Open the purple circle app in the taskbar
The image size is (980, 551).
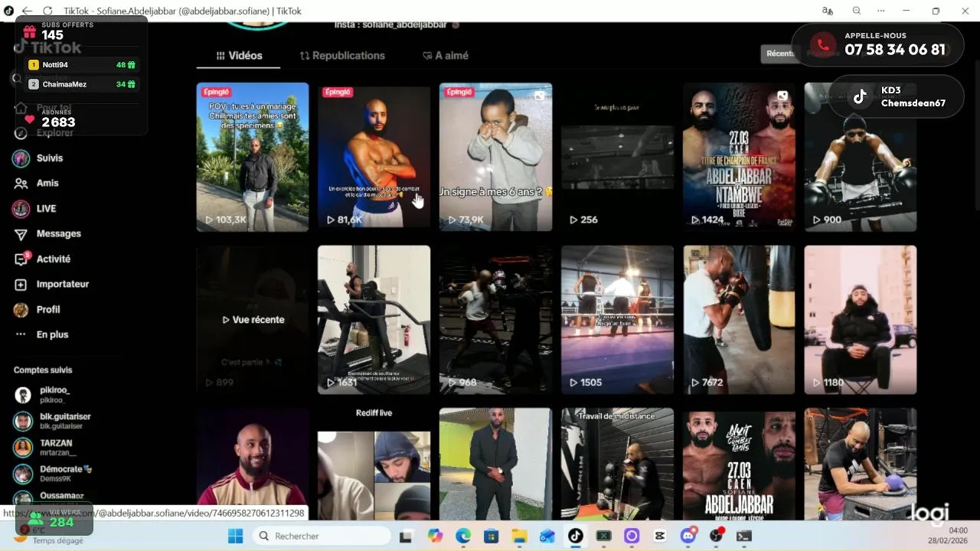[632, 536]
